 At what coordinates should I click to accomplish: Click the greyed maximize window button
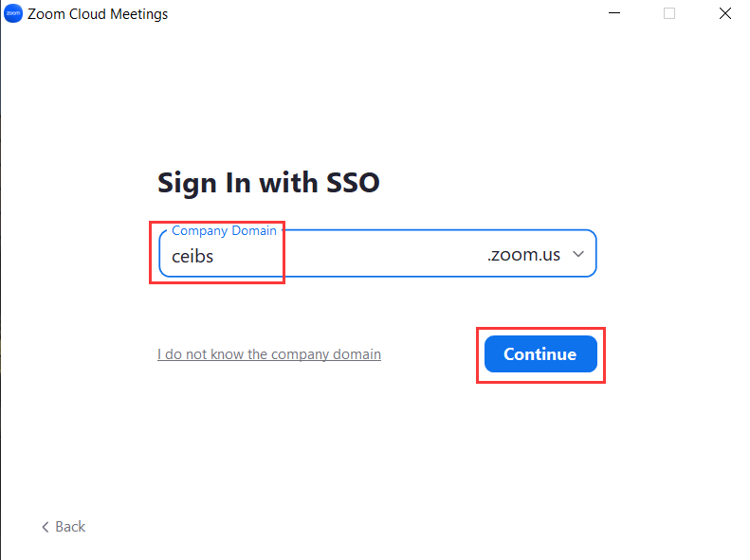click(669, 13)
